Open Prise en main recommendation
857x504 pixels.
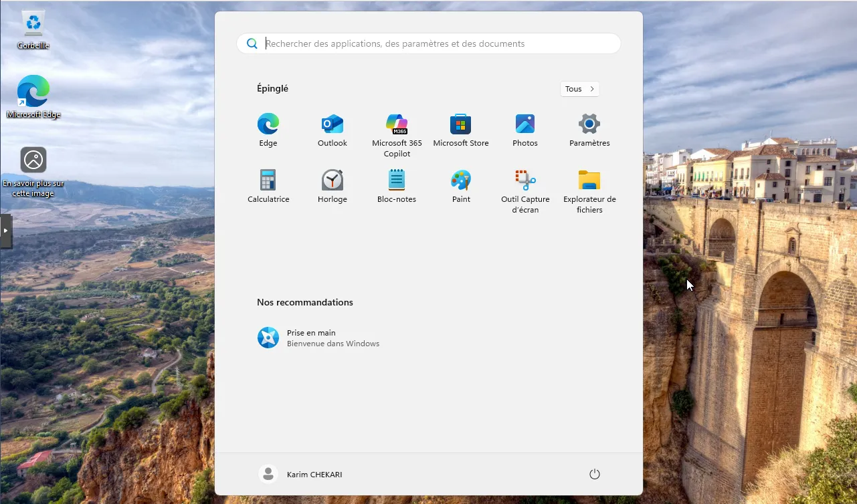pyautogui.click(x=318, y=338)
